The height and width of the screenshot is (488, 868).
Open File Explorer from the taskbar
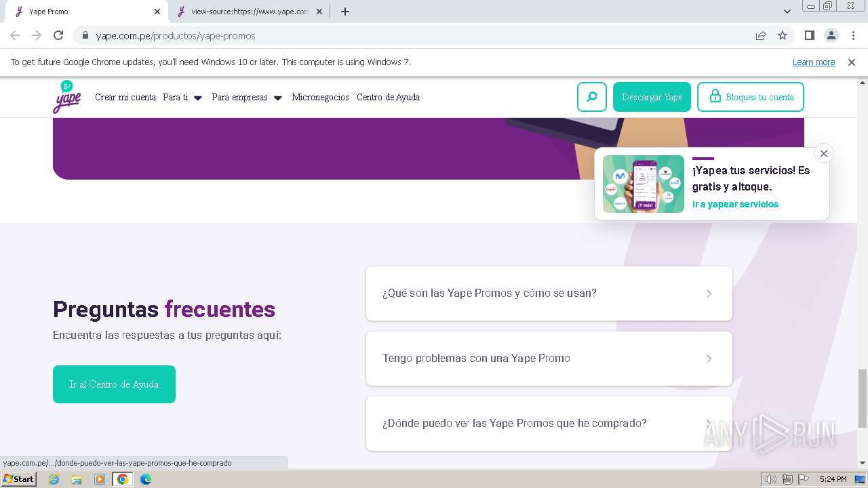(77, 479)
